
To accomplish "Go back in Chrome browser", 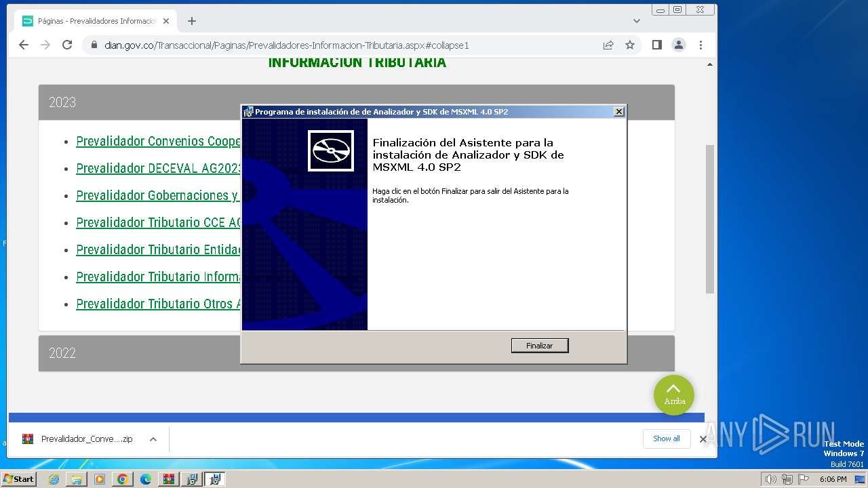I will (24, 45).
